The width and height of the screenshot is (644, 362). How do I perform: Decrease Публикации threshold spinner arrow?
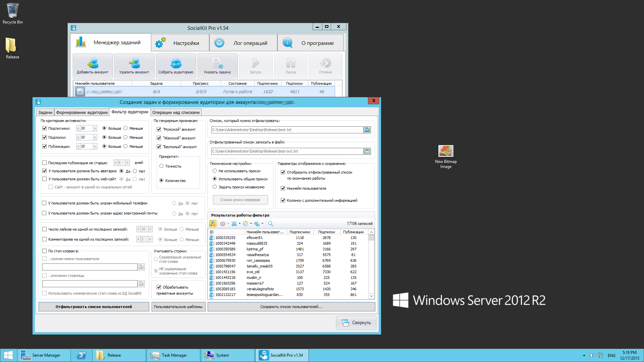point(78,146)
